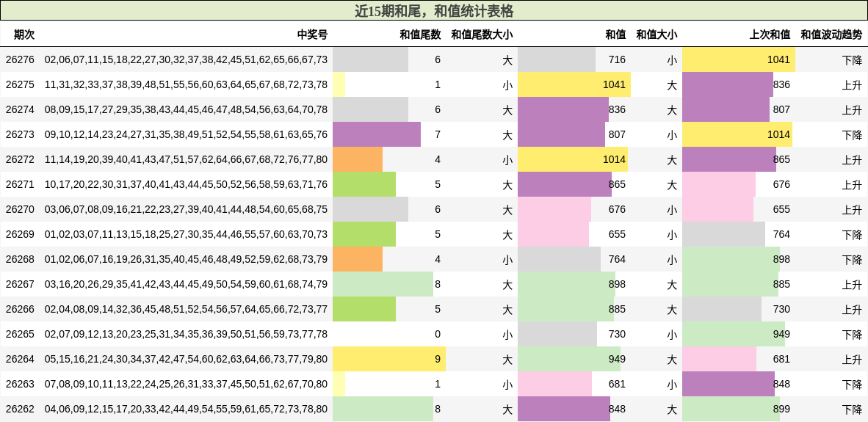Click trend cell 下降 in row 26262
This screenshot has width=868, height=422.
(852, 410)
